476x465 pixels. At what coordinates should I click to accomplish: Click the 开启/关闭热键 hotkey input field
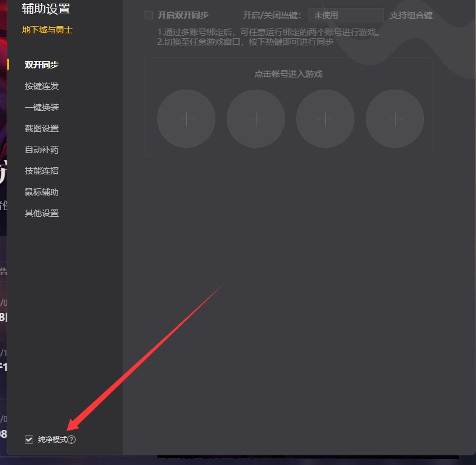click(x=346, y=15)
